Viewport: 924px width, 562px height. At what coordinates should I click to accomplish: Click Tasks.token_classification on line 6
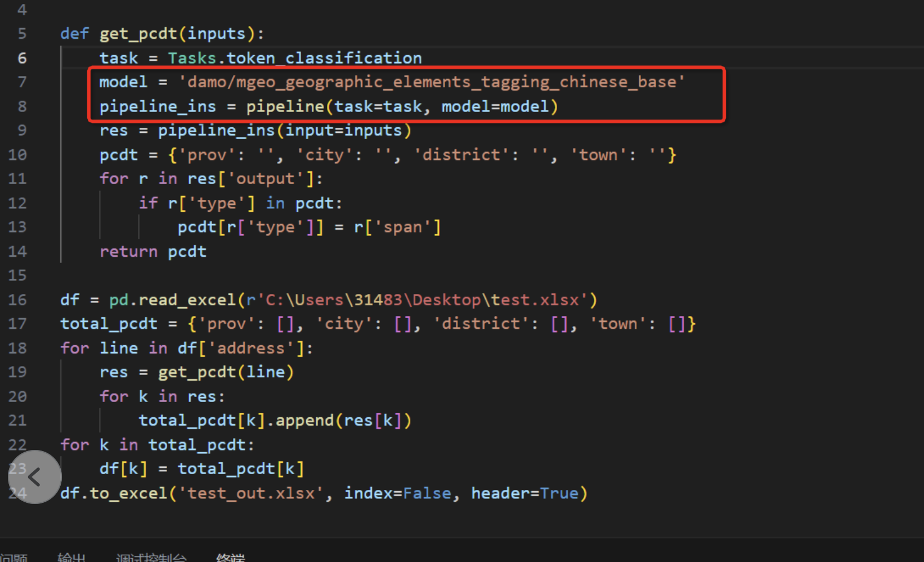click(x=295, y=58)
